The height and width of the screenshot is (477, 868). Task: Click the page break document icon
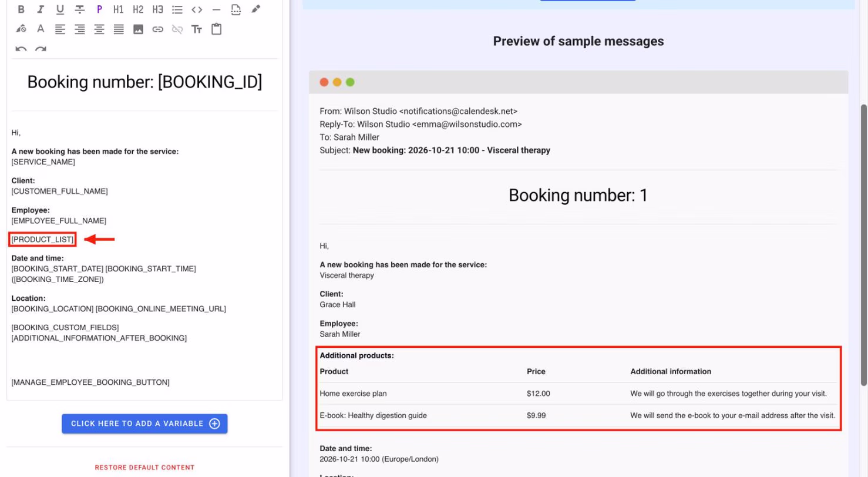[x=235, y=9]
